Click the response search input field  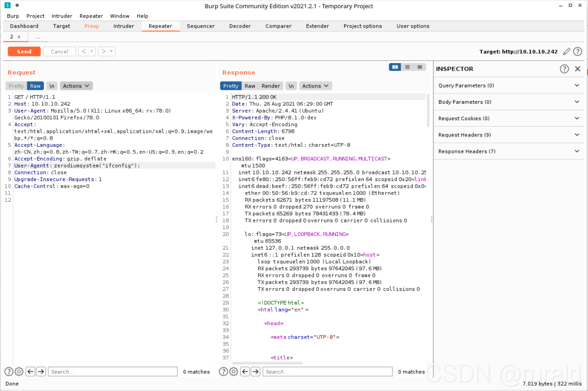coord(327,371)
